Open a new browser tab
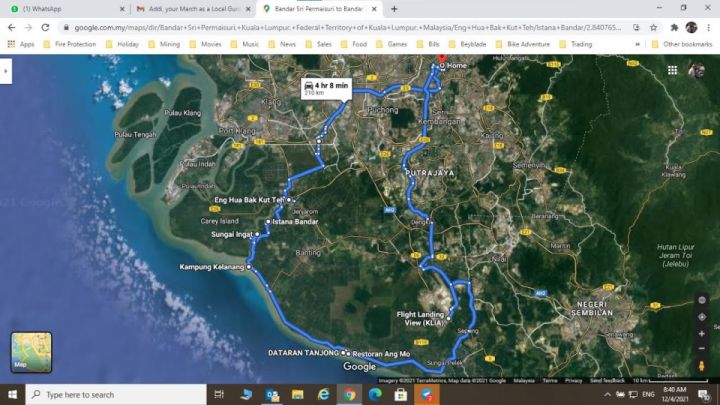Screen dimensions: 720x405 [394, 9]
